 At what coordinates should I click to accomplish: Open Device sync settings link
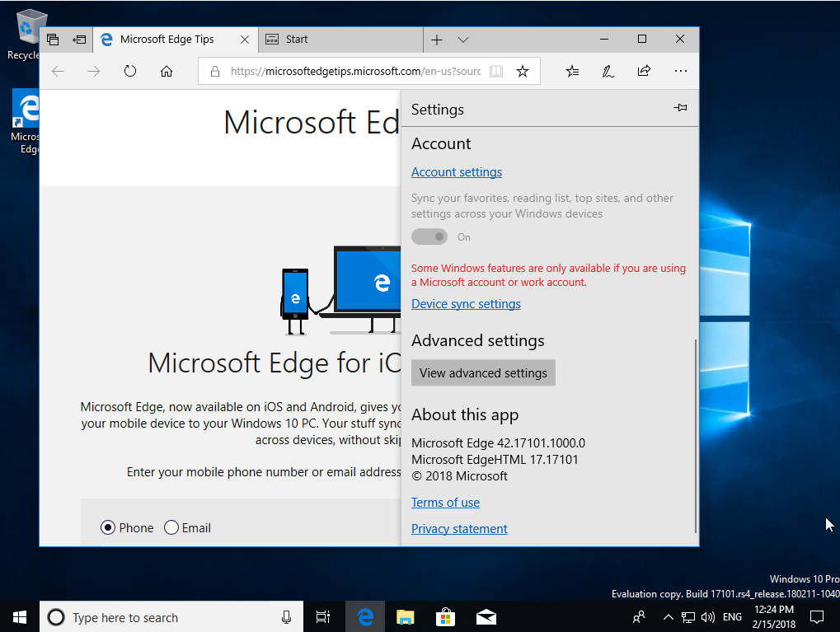(466, 304)
